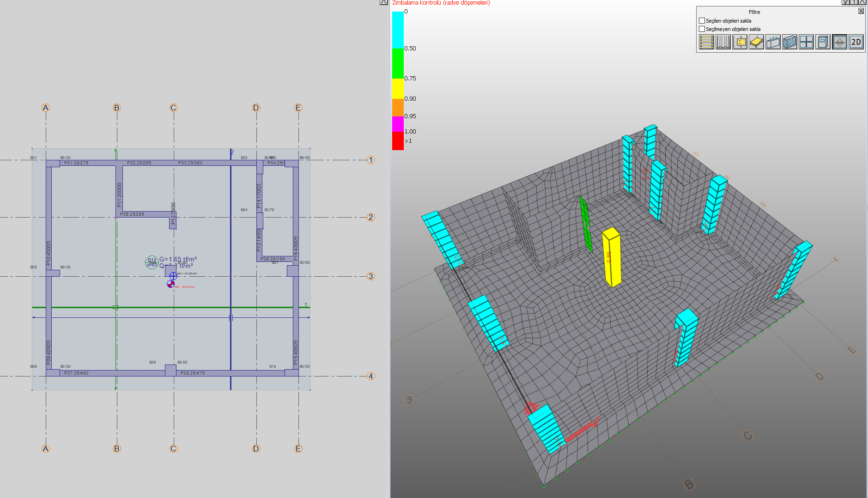The width and height of the screenshot is (868, 498).
Task: Click the column section filter icon
Action: [x=740, y=42]
